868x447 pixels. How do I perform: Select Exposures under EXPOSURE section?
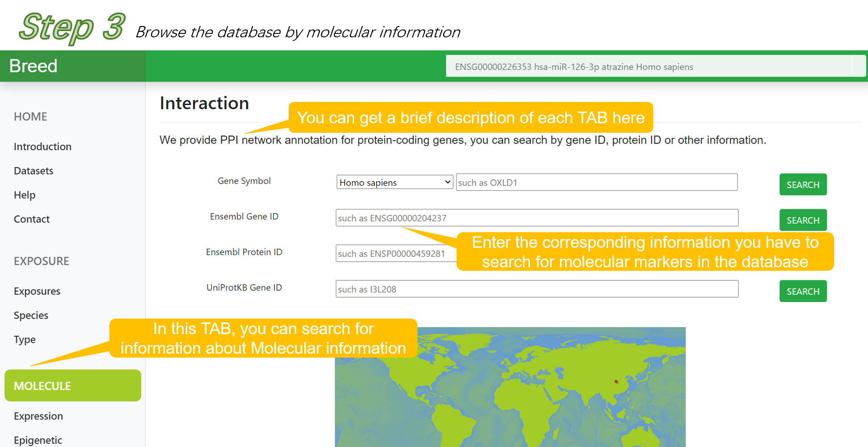pyautogui.click(x=37, y=291)
